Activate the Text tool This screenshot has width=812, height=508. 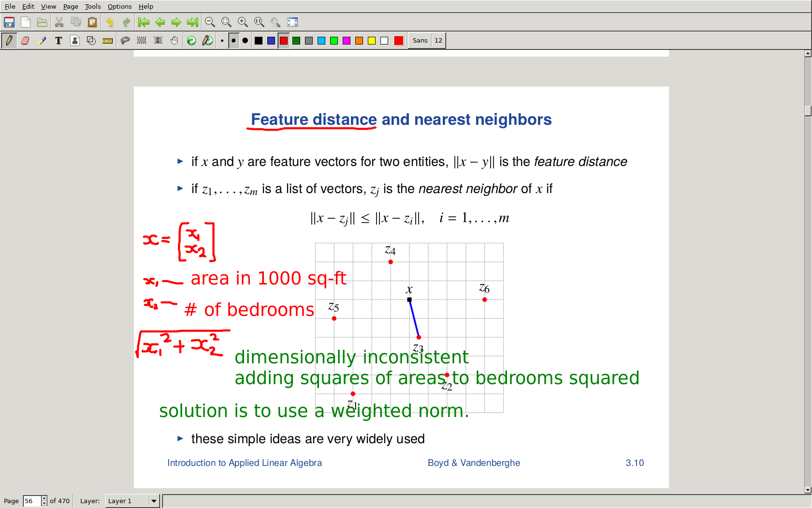pyautogui.click(x=58, y=41)
